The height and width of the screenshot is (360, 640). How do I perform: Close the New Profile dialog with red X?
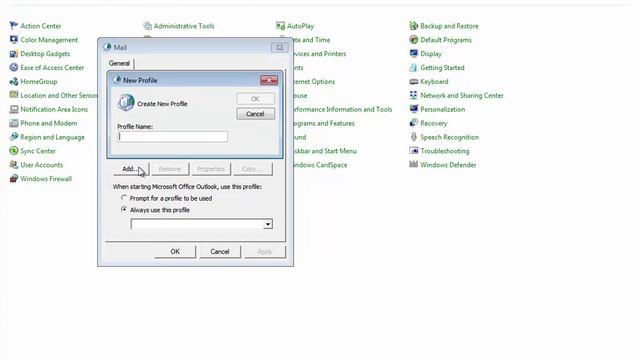click(269, 80)
